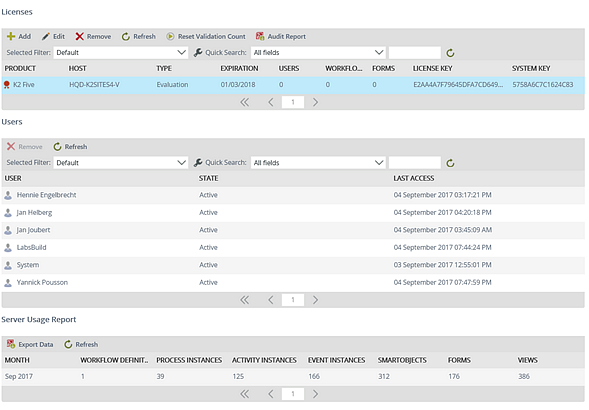This screenshot has width=589, height=410.
Task: Remove the selected license with red X
Action: click(x=79, y=36)
